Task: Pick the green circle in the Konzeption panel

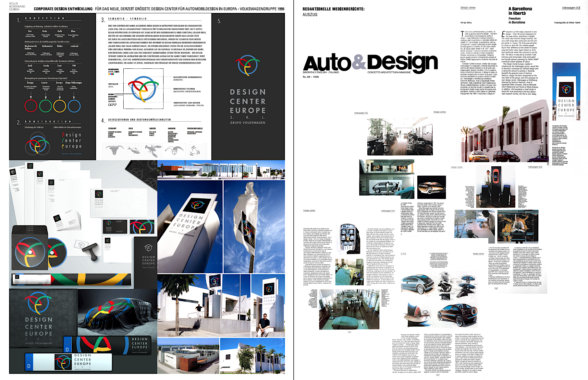Action: (45, 106)
